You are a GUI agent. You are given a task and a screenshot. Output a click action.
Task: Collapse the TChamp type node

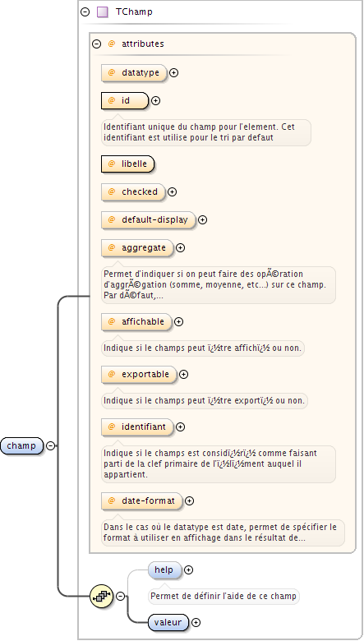[x=85, y=12]
